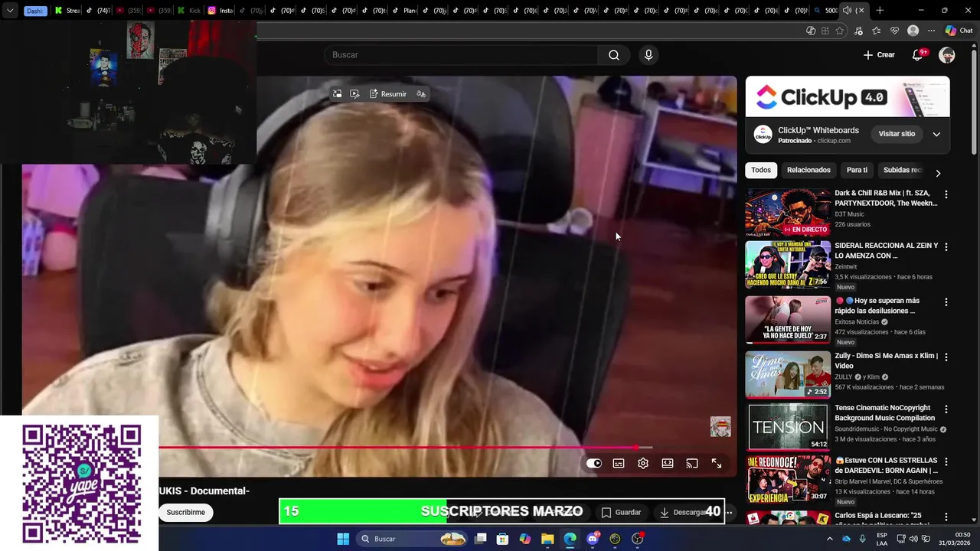Viewport: 980px width, 551px height.
Task: Toggle autoplay switch in the player
Action: 594,463
